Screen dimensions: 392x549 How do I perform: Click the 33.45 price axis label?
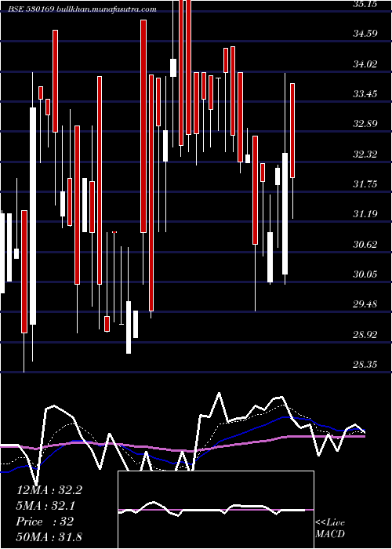[365, 94]
